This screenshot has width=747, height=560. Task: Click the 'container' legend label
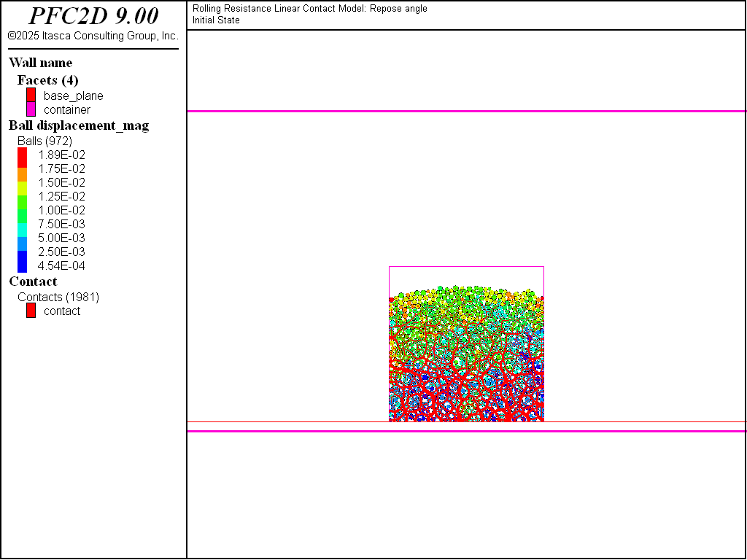67,109
